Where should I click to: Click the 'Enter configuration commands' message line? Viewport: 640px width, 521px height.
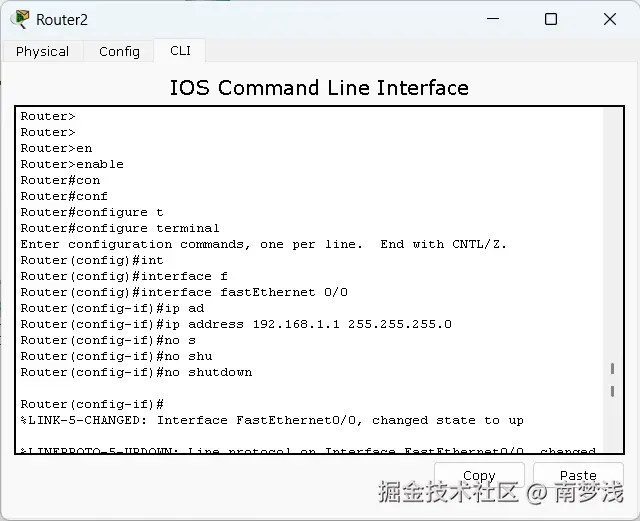pos(264,244)
